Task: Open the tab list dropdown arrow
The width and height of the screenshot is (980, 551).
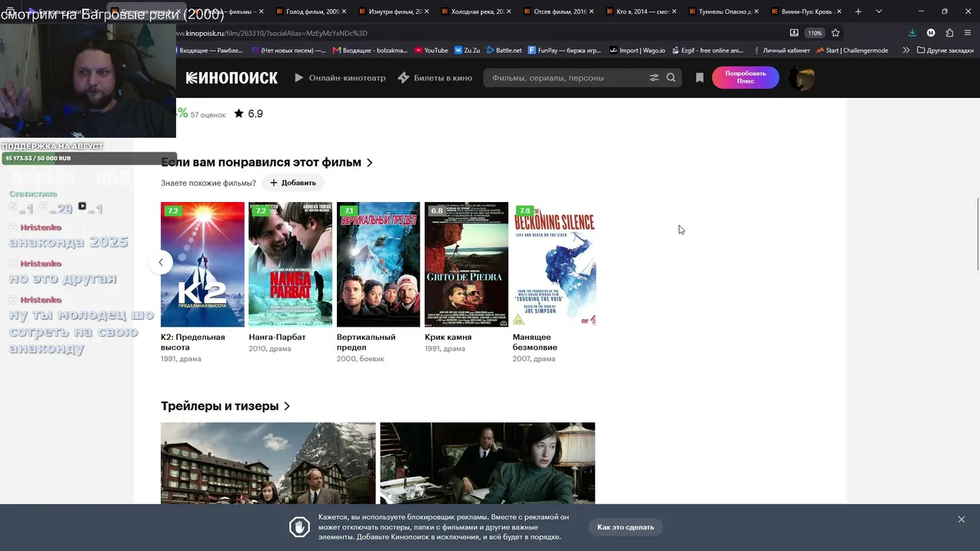Action: click(878, 11)
